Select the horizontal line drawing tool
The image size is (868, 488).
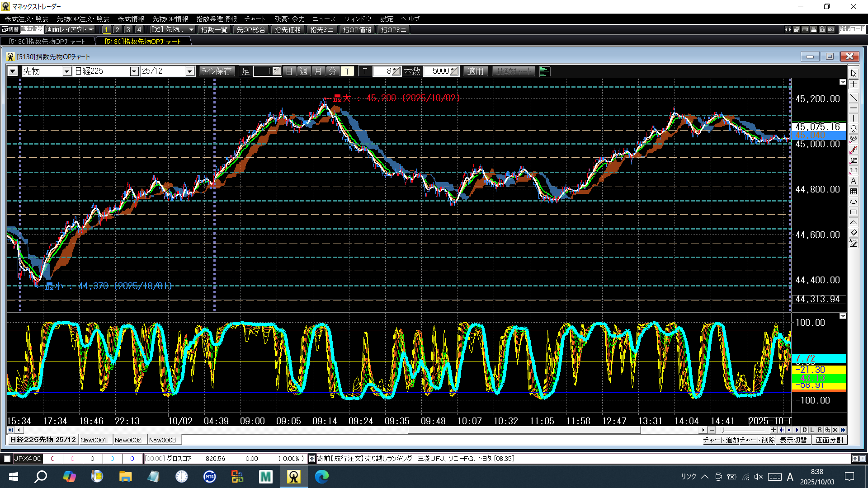tap(854, 108)
